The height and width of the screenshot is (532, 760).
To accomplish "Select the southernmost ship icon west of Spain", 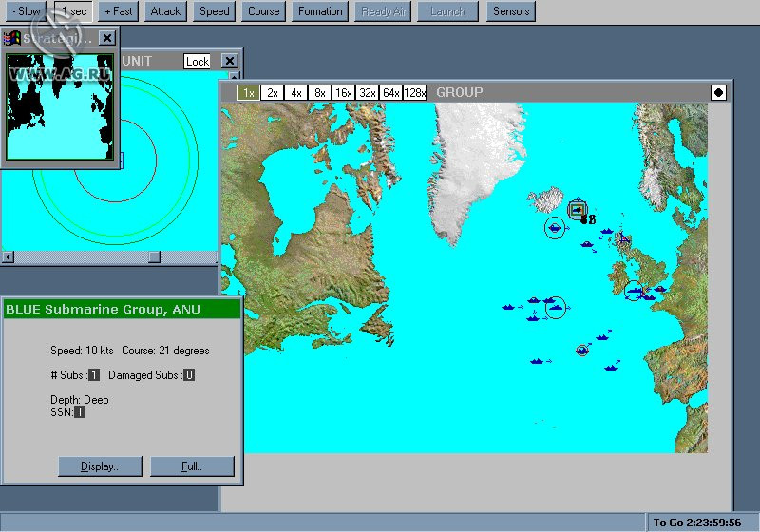I will [x=611, y=368].
